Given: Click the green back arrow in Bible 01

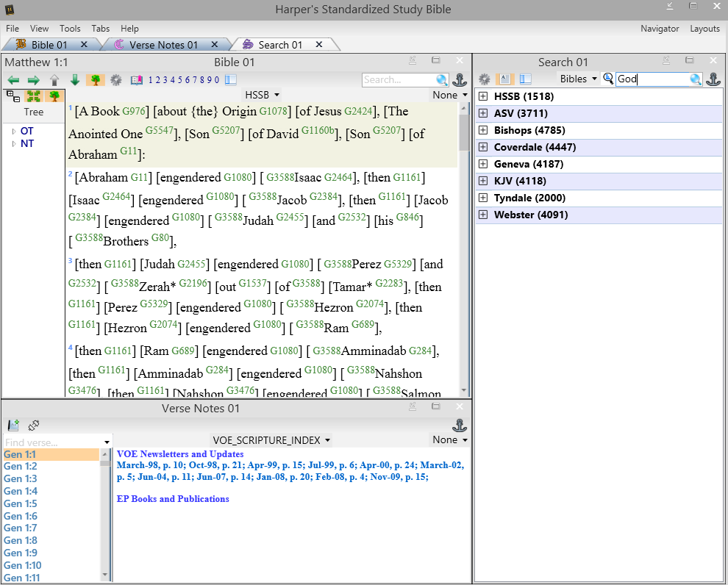Looking at the screenshot, I should click(x=13, y=80).
